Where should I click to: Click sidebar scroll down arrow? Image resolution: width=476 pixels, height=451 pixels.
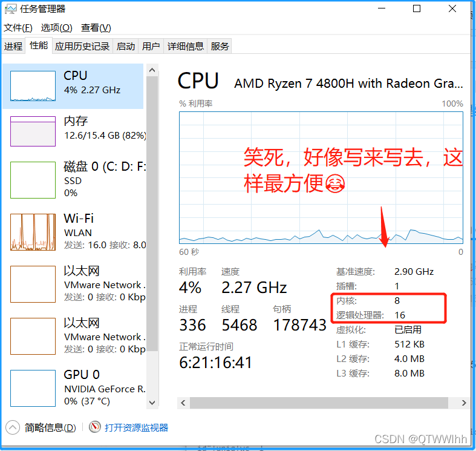[152, 403]
